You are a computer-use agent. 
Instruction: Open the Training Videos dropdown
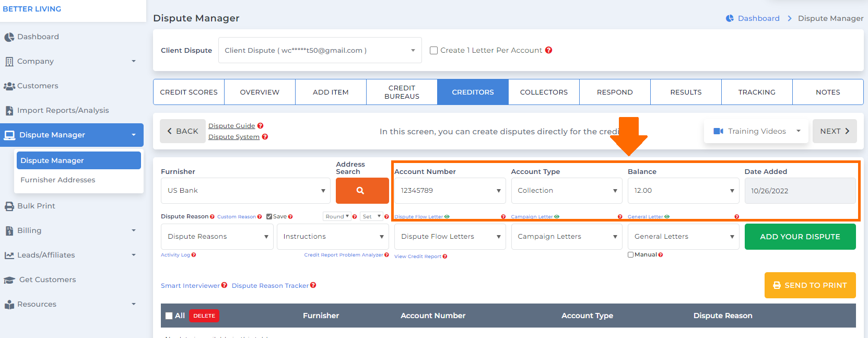click(x=756, y=131)
